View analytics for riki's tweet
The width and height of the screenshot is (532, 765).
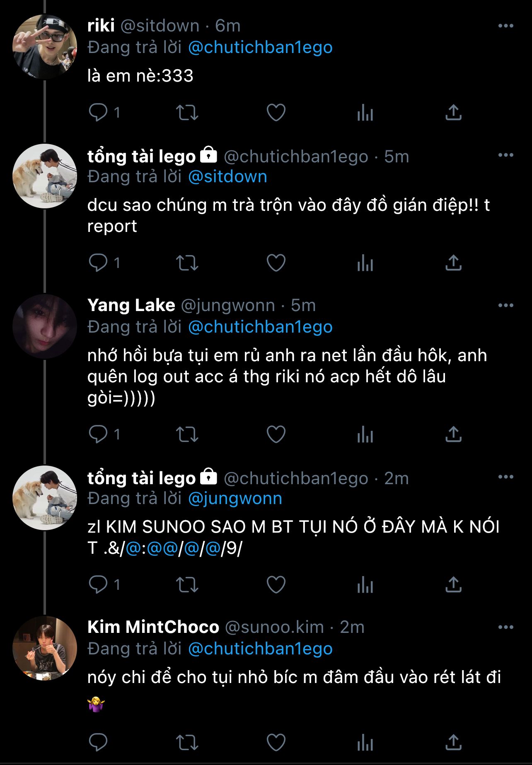coord(365,112)
